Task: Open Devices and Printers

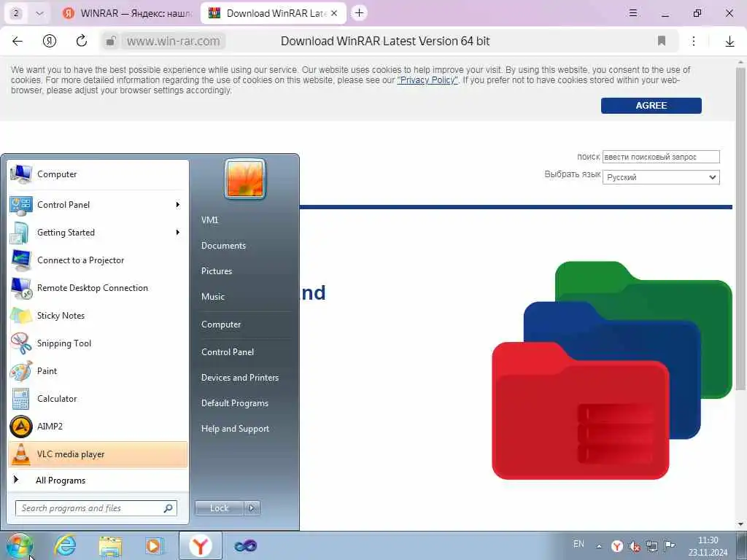Action: coord(239,378)
